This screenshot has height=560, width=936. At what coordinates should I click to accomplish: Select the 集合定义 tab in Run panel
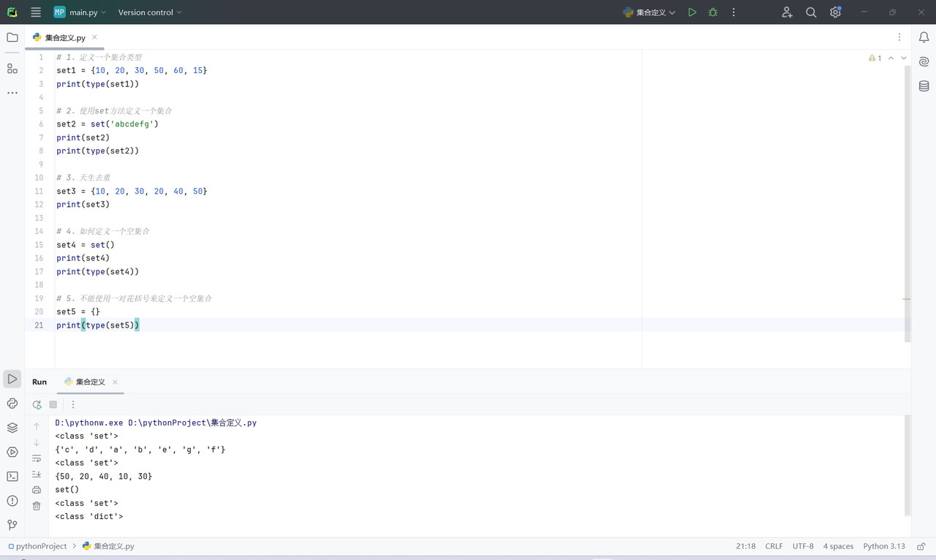pyautogui.click(x=91, y=382)
